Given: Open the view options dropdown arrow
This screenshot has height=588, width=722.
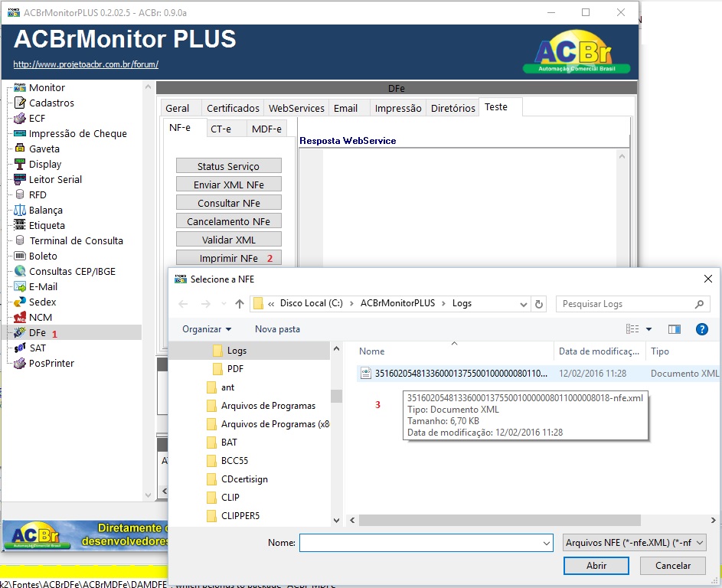Looking at the screenshot, I should point(648,328).
